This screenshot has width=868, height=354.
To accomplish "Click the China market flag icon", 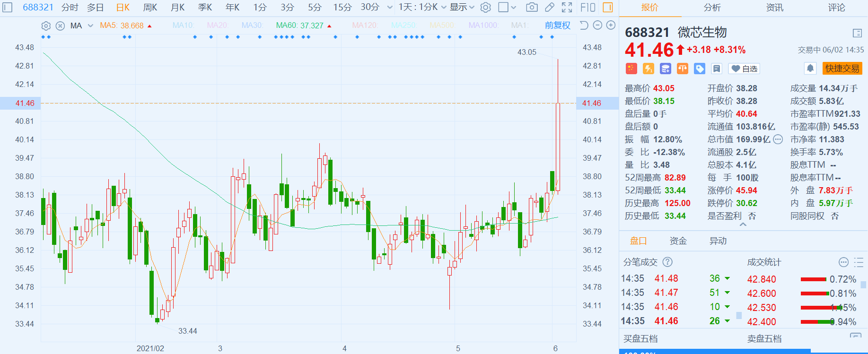I will pos(631,69).
